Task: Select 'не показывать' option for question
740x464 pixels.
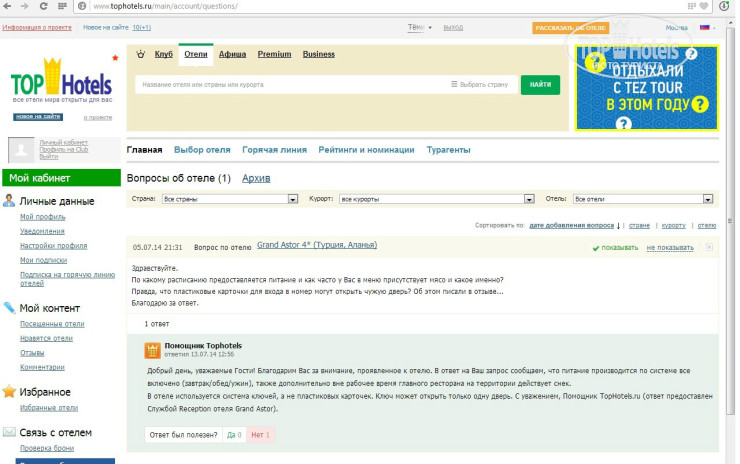Action: 669,247
